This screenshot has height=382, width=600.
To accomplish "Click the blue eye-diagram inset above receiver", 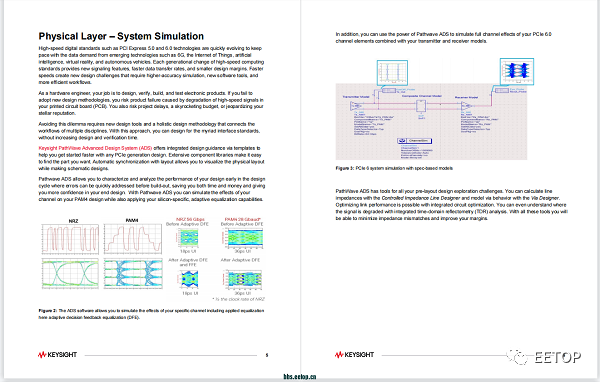I will coord(517,71).
